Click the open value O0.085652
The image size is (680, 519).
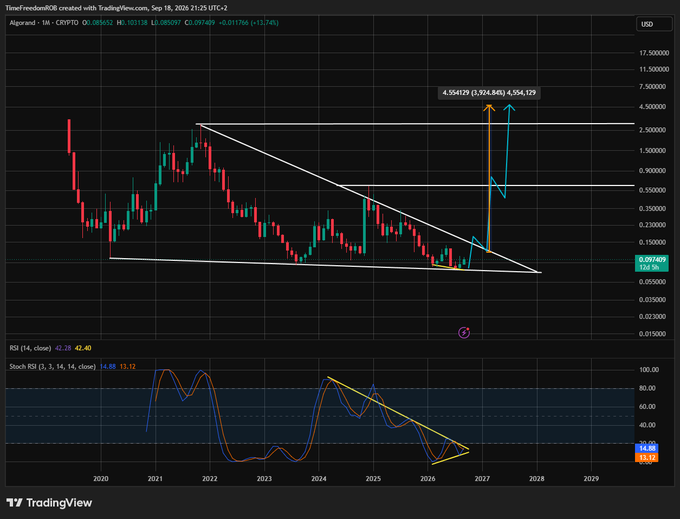pyautogui.click(x=98, y=23)
